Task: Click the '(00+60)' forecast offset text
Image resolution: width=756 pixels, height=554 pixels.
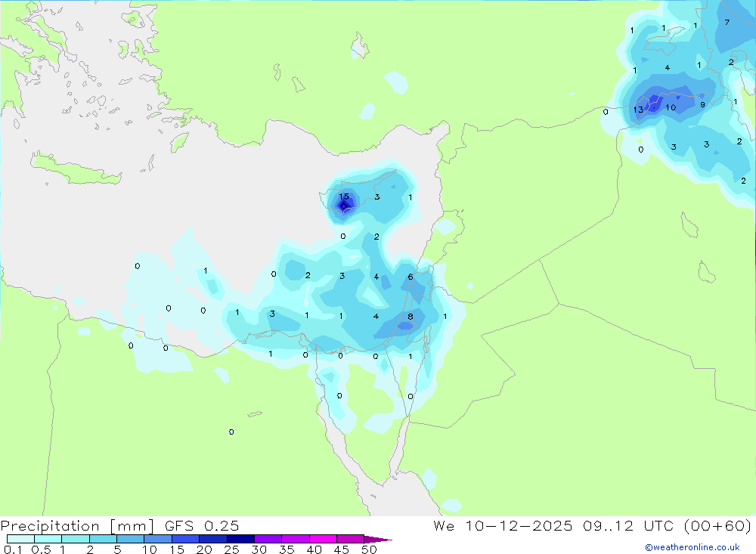Action: click(x=717, y=525)
